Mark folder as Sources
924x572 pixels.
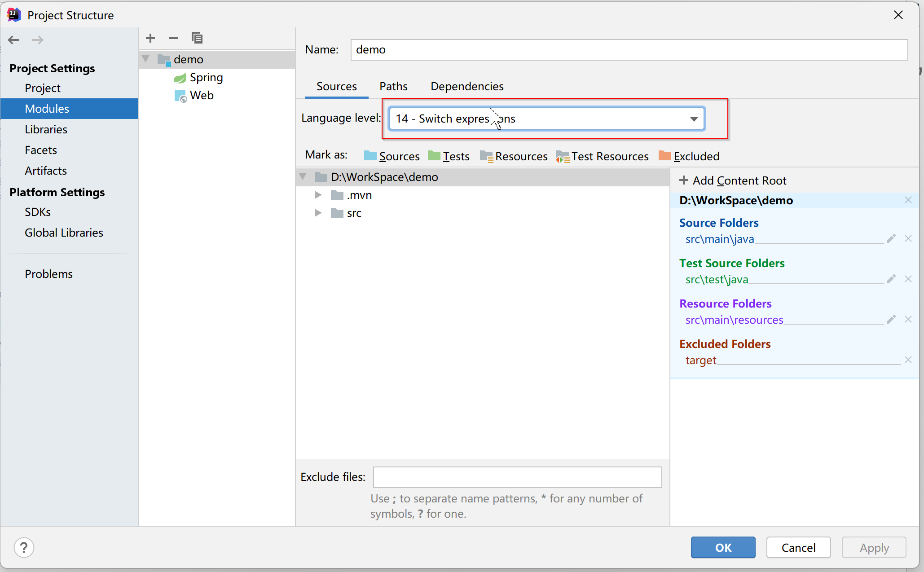click(392, 156)
